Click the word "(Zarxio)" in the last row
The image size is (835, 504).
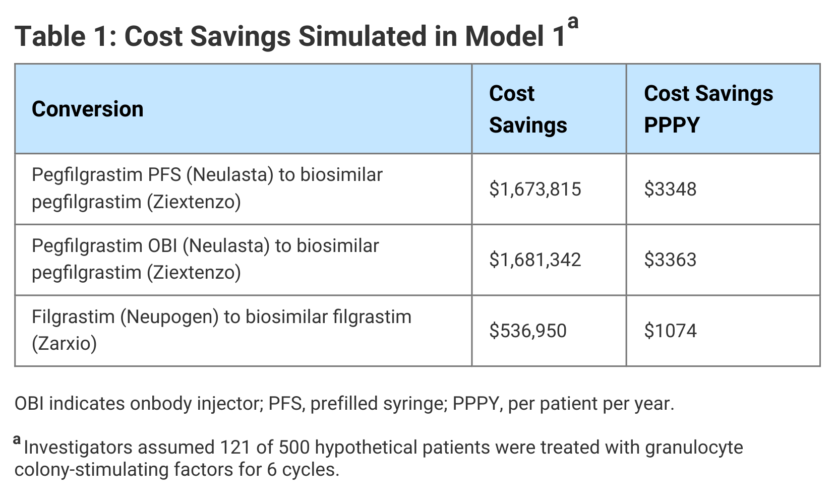click(64, 344)
